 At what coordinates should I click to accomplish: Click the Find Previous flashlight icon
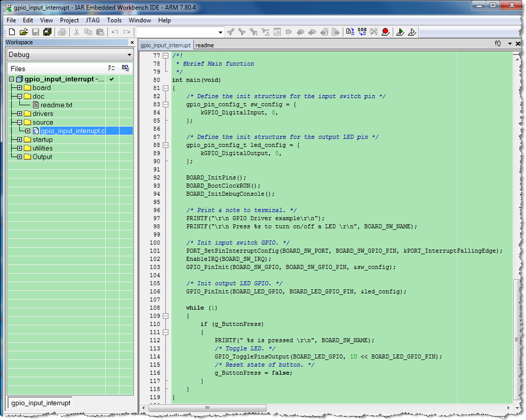click(231, 32)
